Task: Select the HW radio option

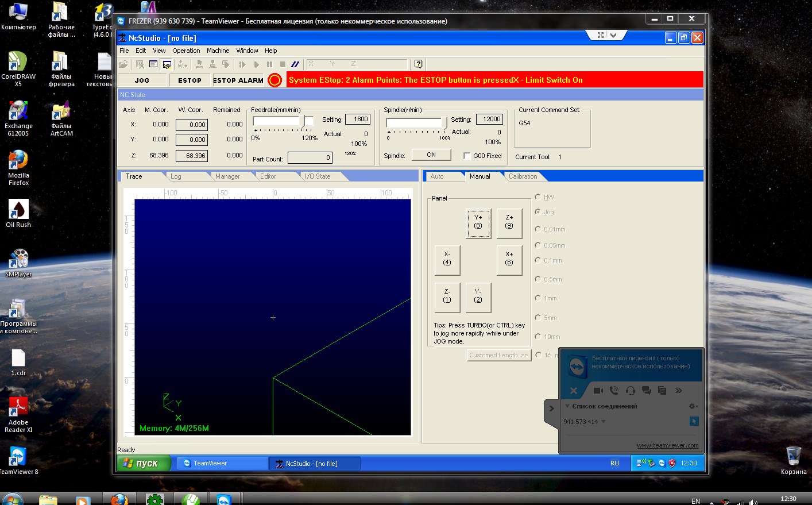Action: [x=538, y=197]
